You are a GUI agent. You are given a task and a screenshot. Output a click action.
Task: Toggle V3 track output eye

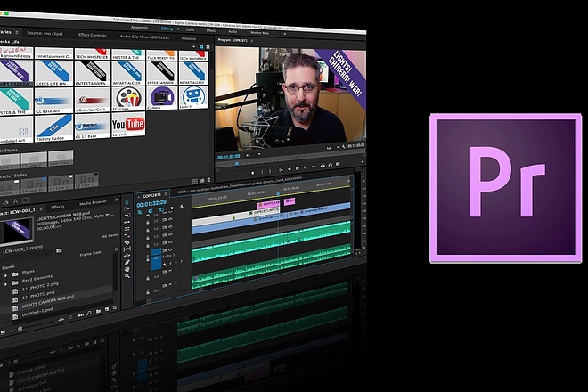click(171, 235)
